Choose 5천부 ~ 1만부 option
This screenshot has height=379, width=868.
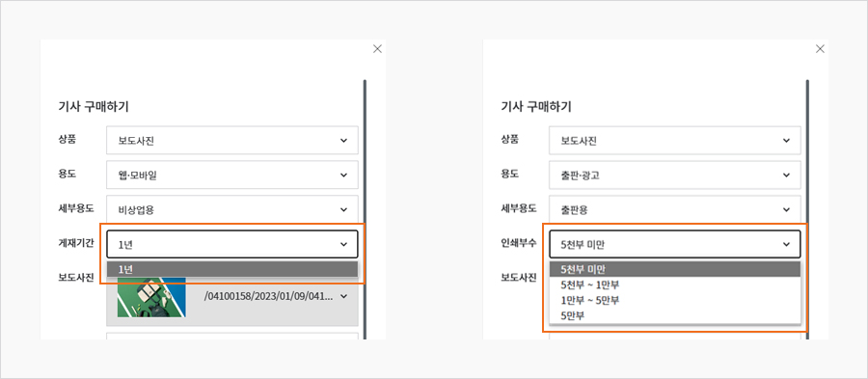(x=675, y=284)
